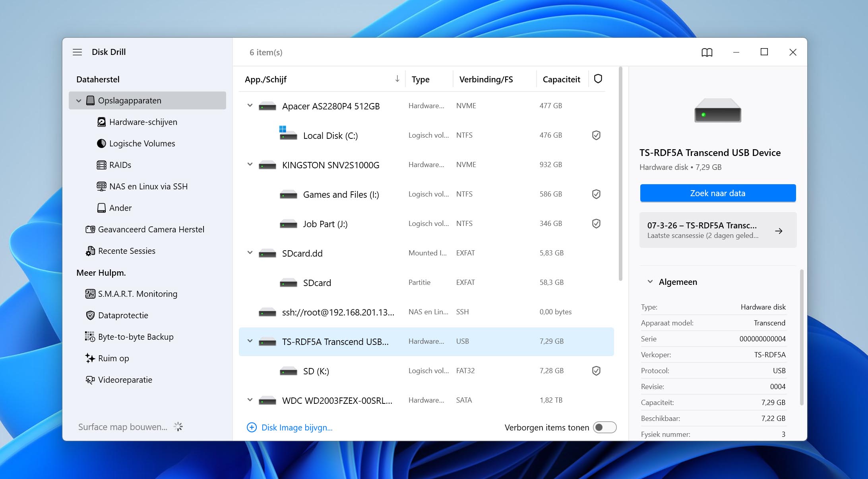Image resolution: width=868 pixels, height=479 pixels.
Task: Collapse the Algemeen details section
Action: [650, 282]
